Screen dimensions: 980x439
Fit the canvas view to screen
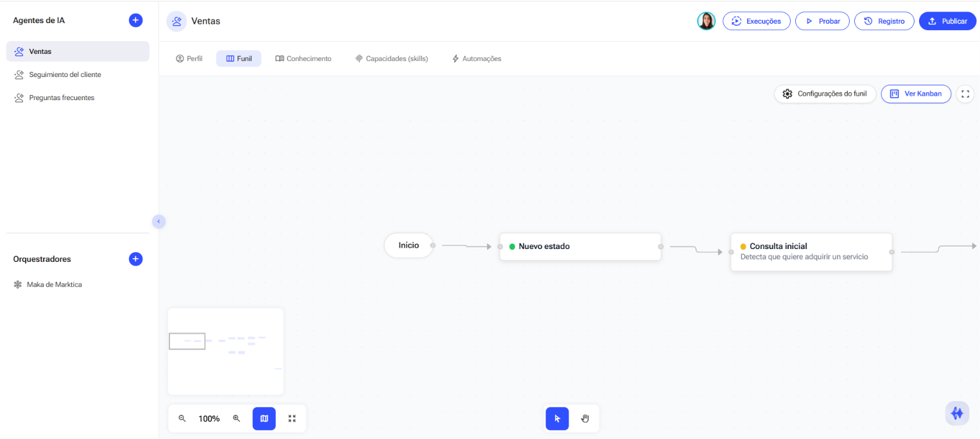[x=292, y=418]
